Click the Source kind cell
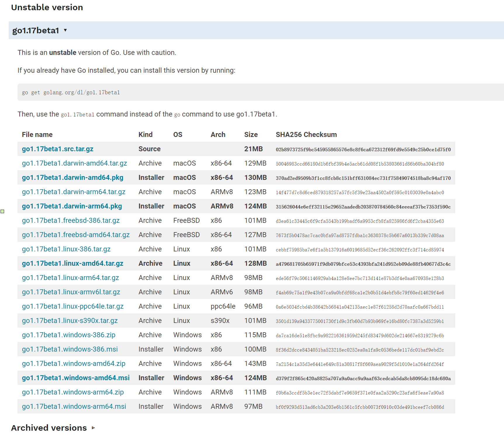The width and height of the screenshot is (504, 438). click(x=149, y=149)
